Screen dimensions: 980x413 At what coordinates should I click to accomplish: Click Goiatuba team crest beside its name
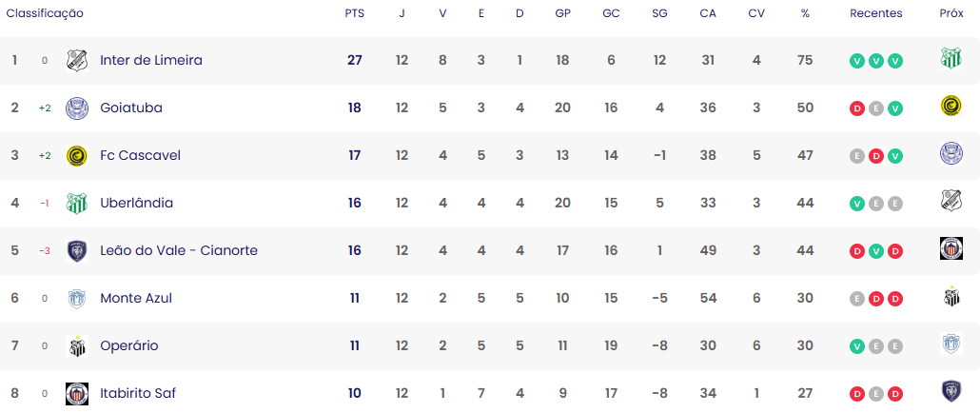[77, 108]
